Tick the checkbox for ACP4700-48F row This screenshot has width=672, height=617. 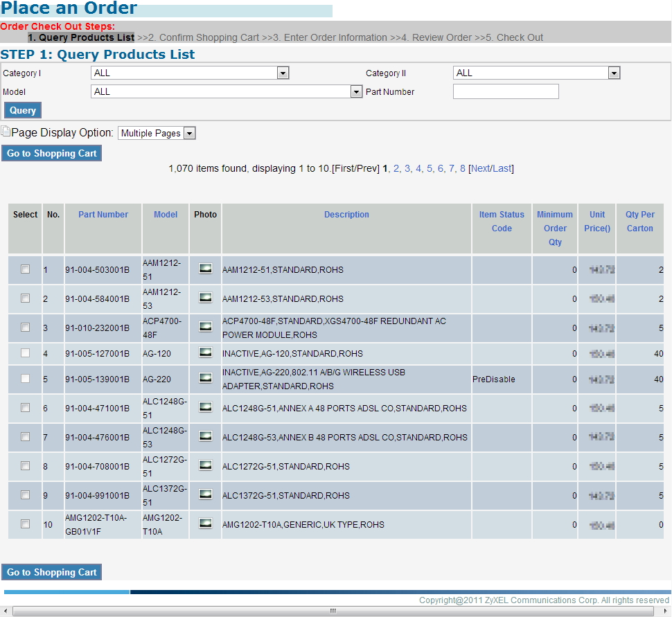pyautogui.click(x=26, y=328)
